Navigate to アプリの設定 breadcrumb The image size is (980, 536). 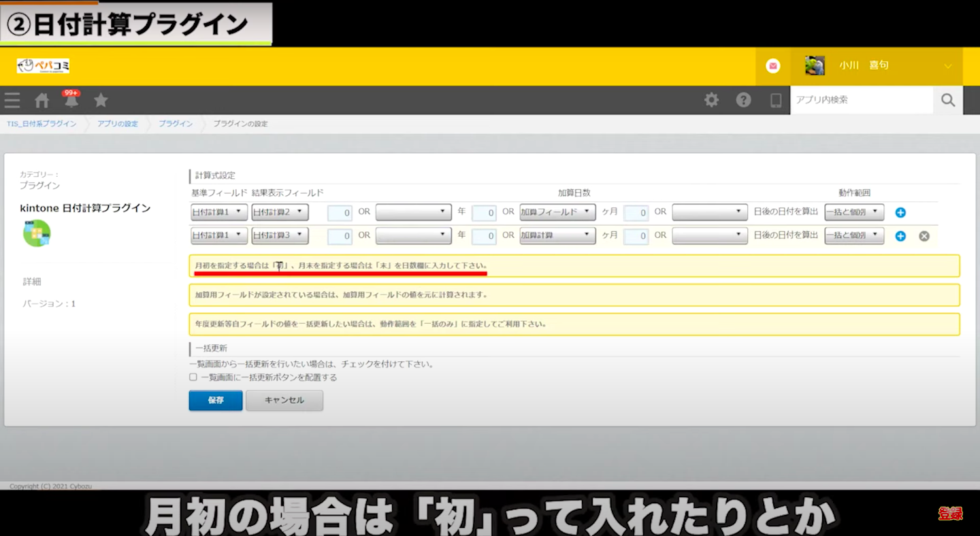pyautogui.click(x=118, y=124)
